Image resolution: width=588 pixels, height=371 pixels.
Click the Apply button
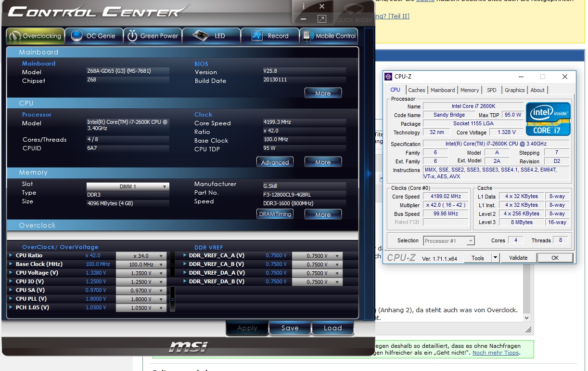pyautogui.click(x=247, y=328)
